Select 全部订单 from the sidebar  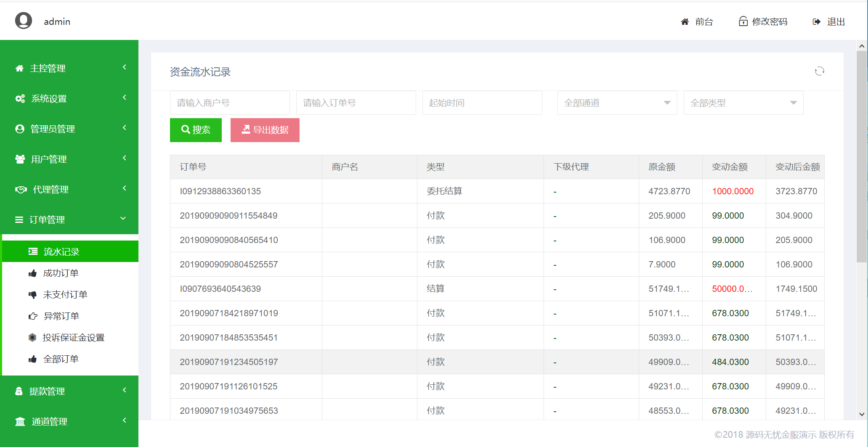(61, 358)
